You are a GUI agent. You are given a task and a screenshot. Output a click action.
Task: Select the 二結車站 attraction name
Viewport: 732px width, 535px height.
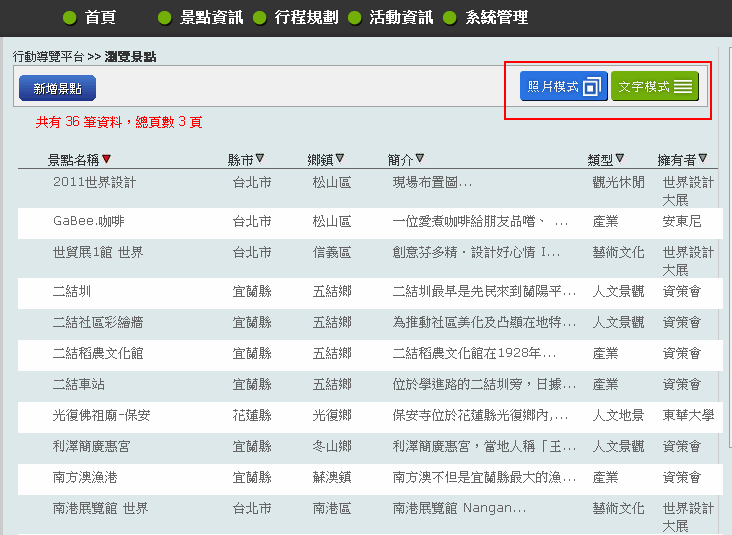(x=78, y=384)
